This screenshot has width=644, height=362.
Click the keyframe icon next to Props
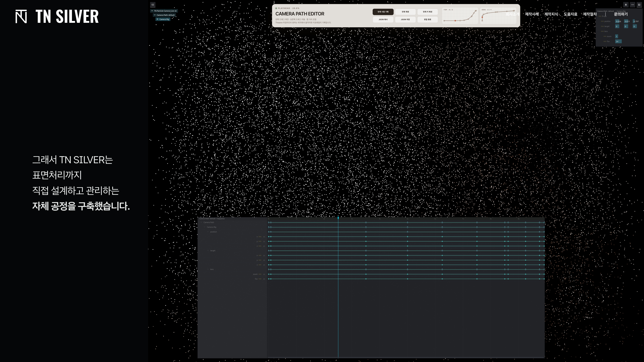coord(600,16)
